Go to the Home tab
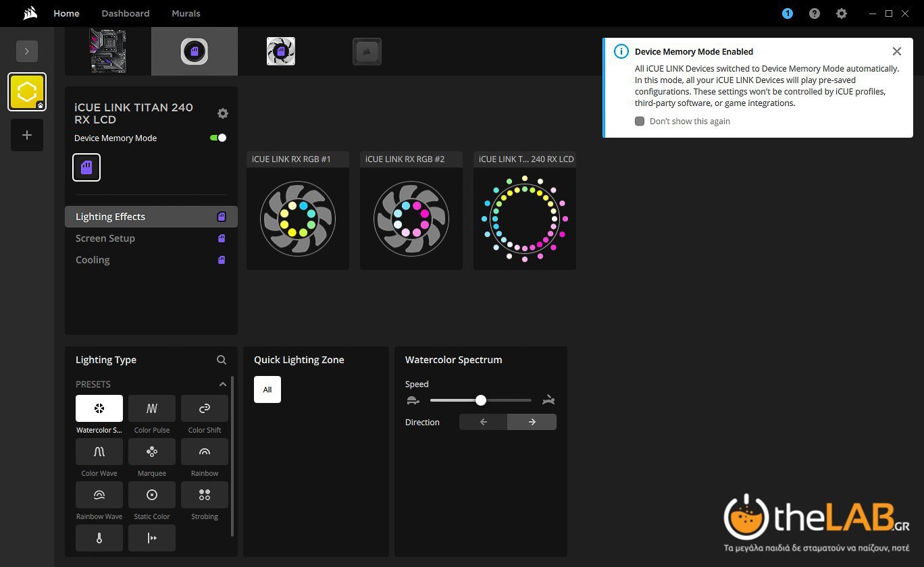Viewport: 924px width, 567px height. (x=66, y=13)
